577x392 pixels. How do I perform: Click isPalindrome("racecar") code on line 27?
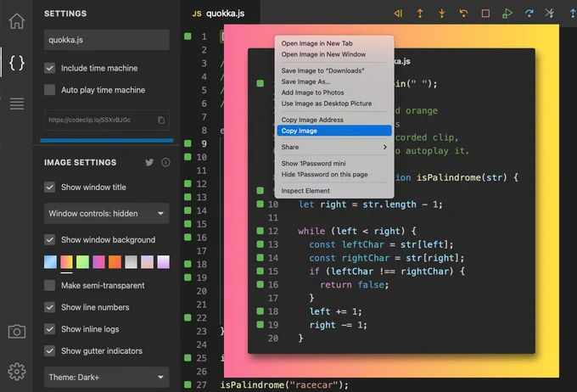[x=284, y=385]
